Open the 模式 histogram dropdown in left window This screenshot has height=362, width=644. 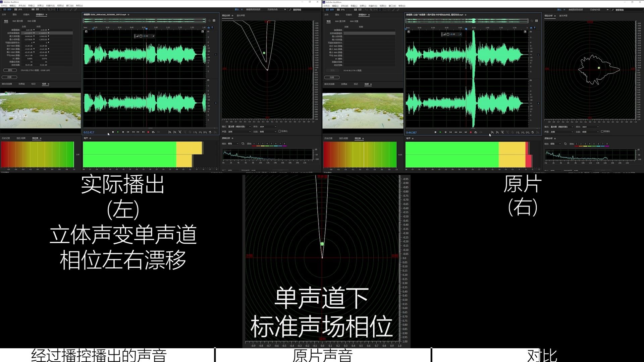point(239,127)
